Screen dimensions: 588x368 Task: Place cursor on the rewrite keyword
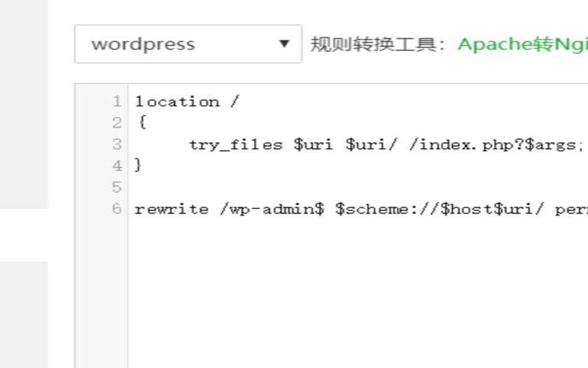tap(171, 208)
